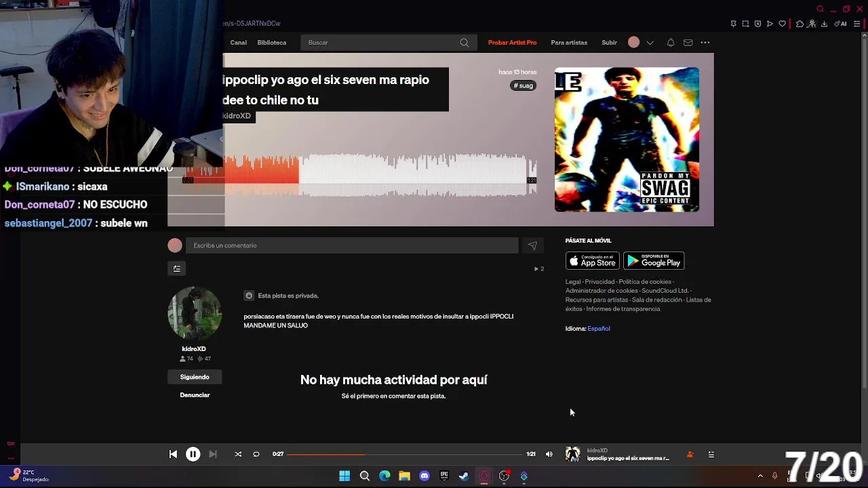Image resolution: width=868 pixels, height=488 pixels.
Task: Seek on the bottom player progress bar
Action: click(x=406, y=455)
